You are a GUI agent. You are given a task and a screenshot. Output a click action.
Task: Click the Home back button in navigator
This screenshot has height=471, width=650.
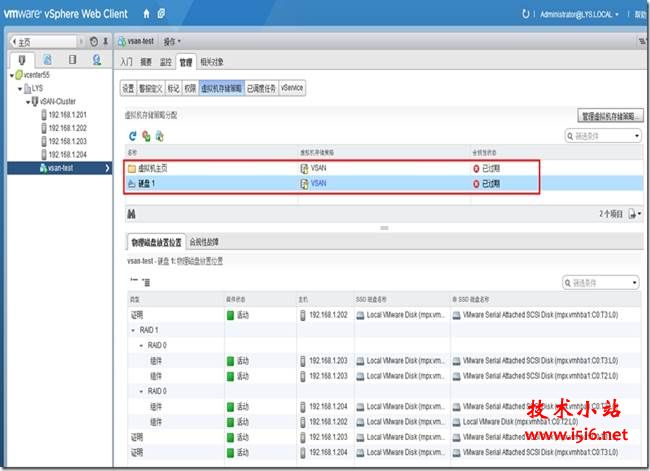point(43,42)
